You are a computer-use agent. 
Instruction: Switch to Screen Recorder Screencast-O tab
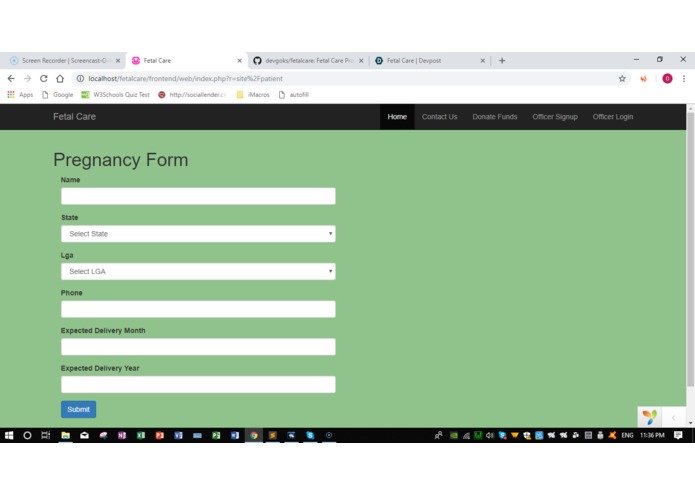click(x=64, y=61)
